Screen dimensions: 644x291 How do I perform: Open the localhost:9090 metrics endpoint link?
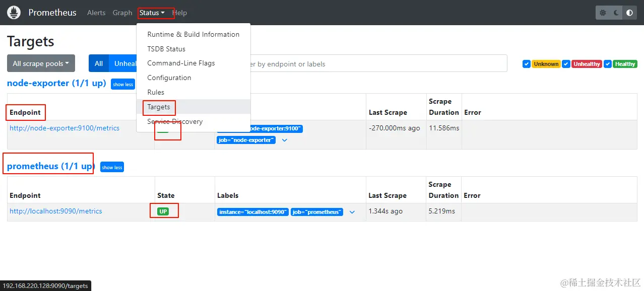(56, 211)
